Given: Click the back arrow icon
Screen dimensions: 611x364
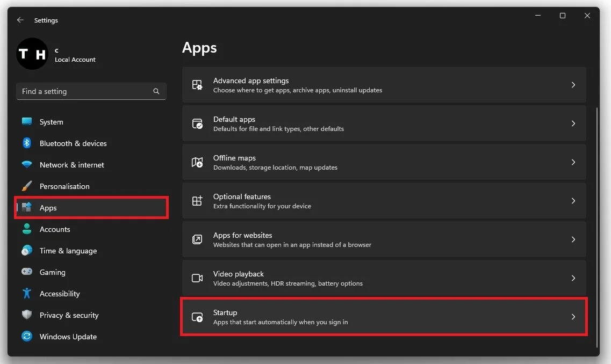Looking at the screenshot, I should click(20, 20).
